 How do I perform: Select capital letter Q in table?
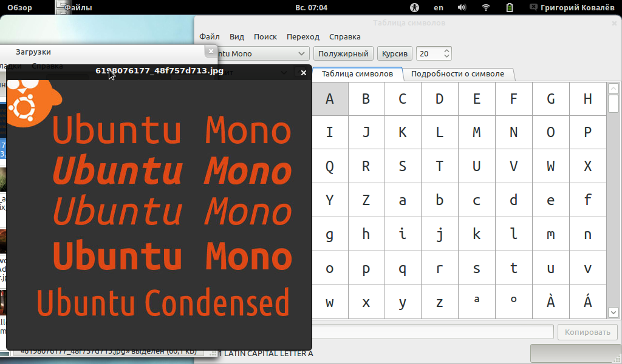tap(330, 166)
